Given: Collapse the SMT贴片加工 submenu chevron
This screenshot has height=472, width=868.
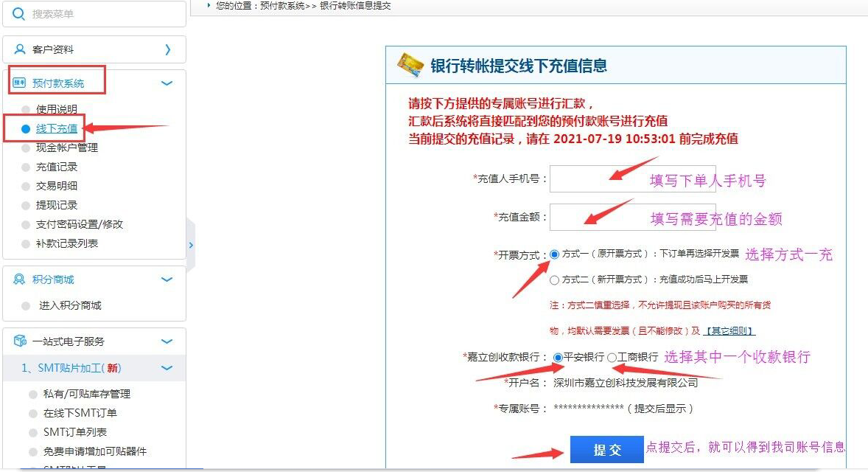Looking at the screenshot, I should (167, 368).
